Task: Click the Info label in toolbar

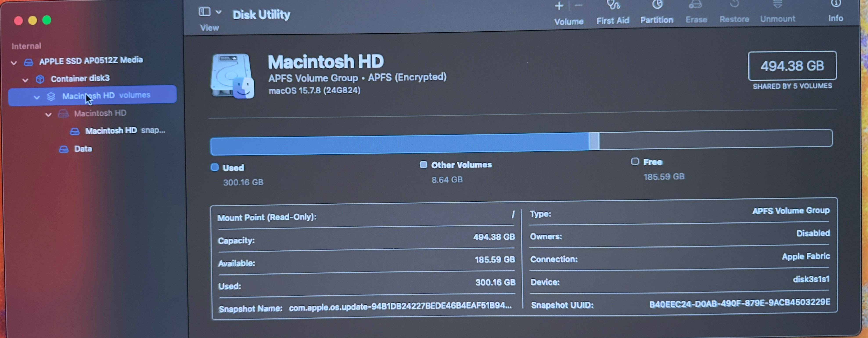Action: click(836, 18)
